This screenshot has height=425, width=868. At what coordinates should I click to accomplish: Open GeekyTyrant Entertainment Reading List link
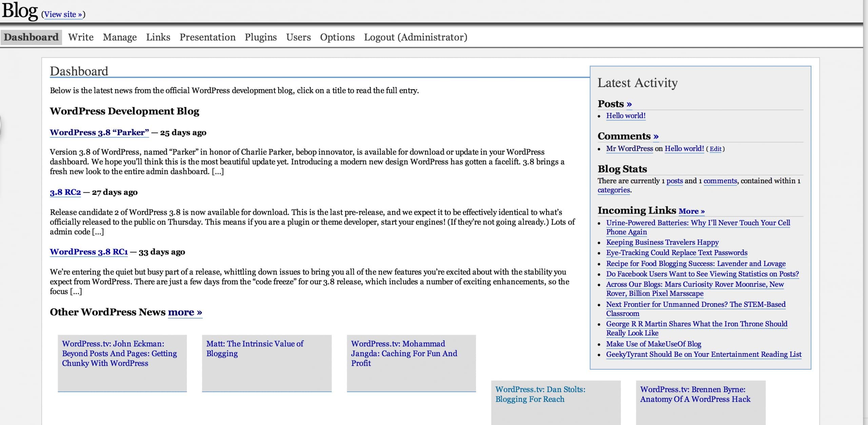[704, 354]
